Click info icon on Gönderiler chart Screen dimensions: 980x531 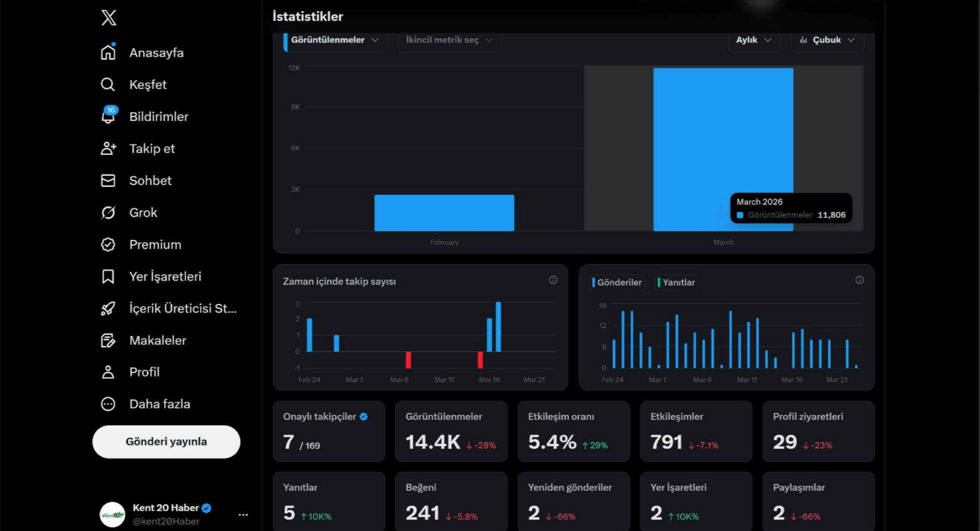[x=859, y=280]
